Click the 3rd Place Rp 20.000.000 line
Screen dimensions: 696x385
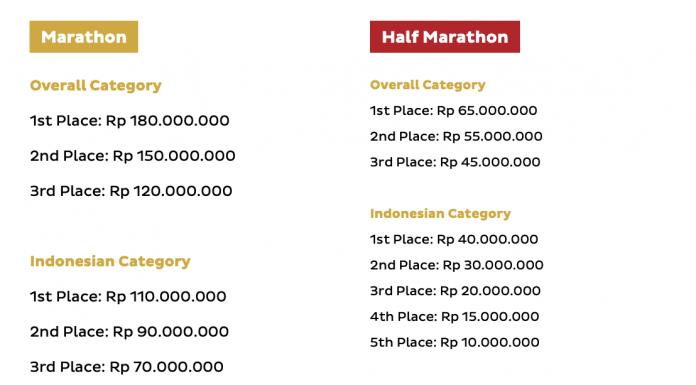(x=455, y=291)
